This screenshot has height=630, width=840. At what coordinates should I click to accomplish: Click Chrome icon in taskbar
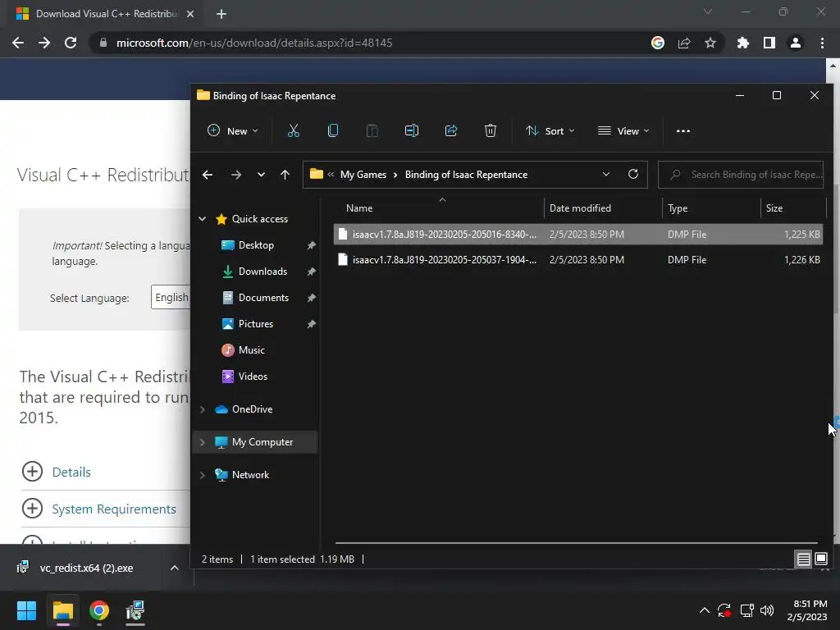(99, 610)
